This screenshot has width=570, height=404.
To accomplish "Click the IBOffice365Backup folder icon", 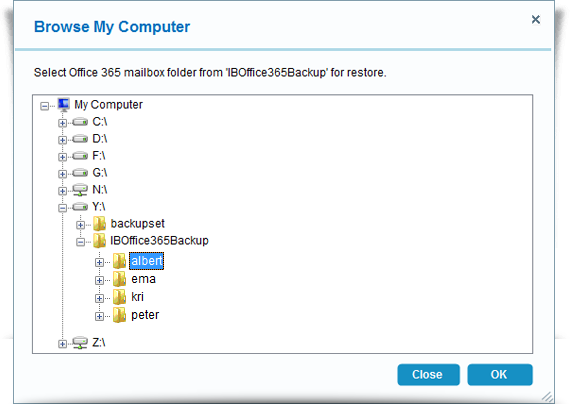I will pyautogui.click(x=99, y=240).
